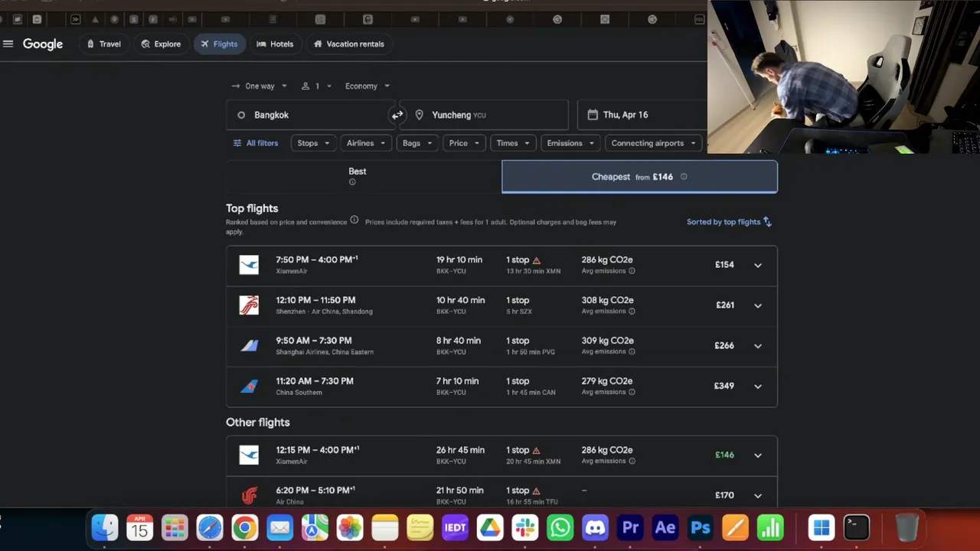Expand the £266 Shanghai Airlines flight details
The width and height of the screenshot is (980, 551).
[x=758, y=346]
